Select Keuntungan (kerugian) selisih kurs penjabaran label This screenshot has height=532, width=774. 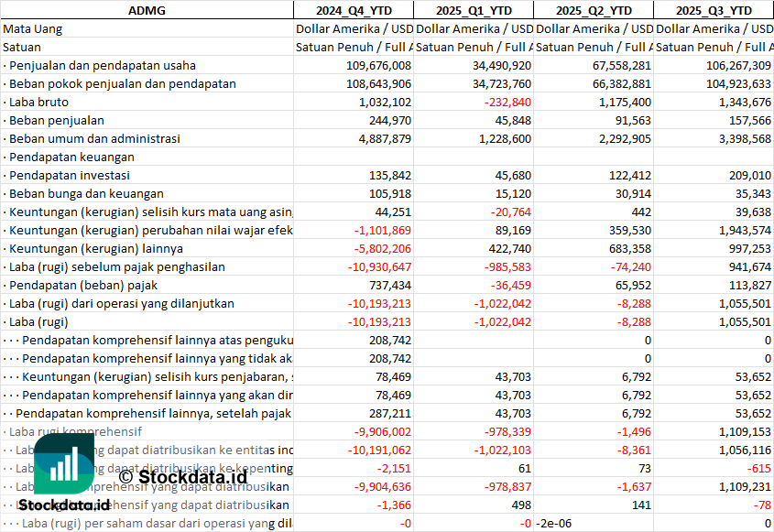click(148, 376)
